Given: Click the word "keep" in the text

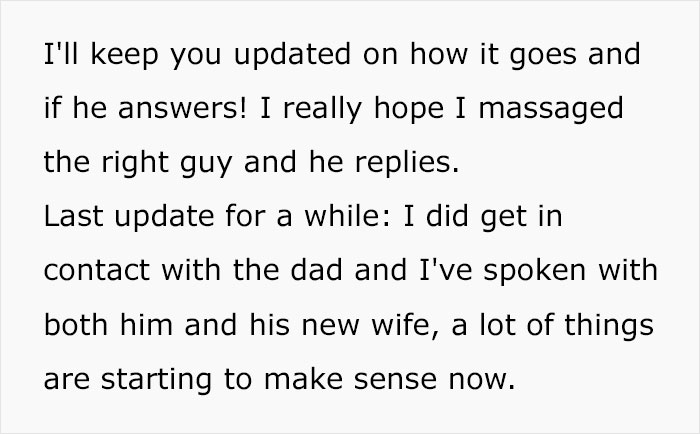Looking at the screenshot, I should tap(119, 57).
